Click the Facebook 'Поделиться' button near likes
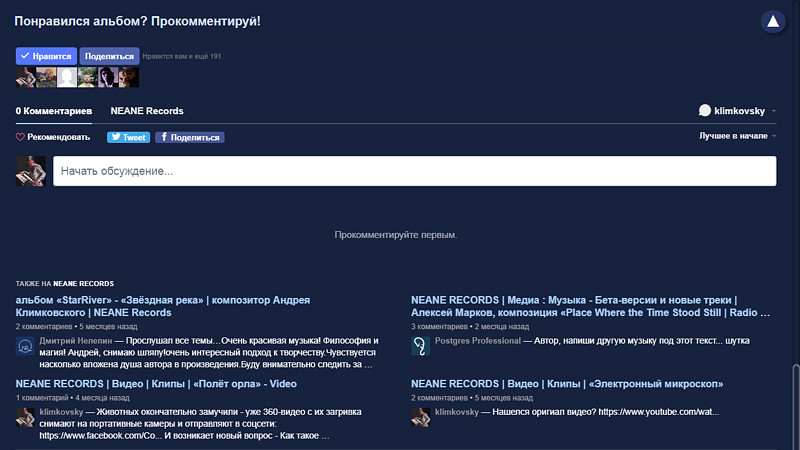This screenshot has height=450, width=800. (x=109, y=56)
